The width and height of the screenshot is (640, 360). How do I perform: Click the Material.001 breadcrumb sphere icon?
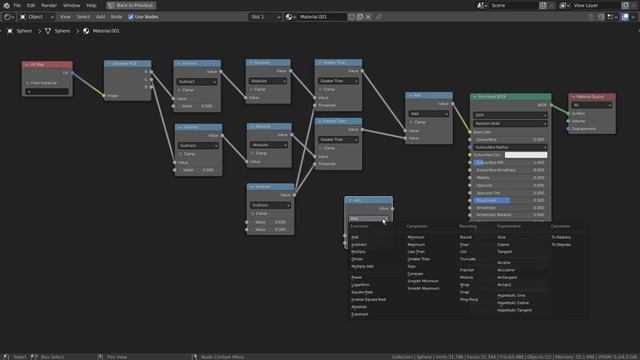[x=86, y=31]
